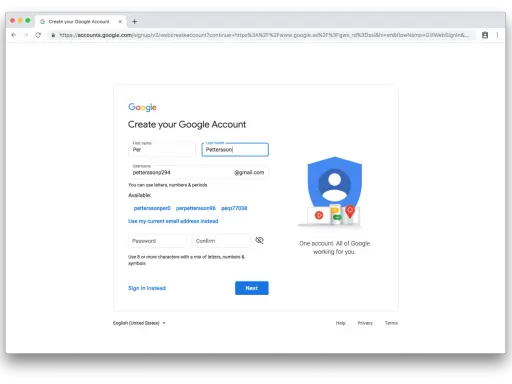Click the Next button
This screenshot has height=384, width=512.
(x=252, y=288)
